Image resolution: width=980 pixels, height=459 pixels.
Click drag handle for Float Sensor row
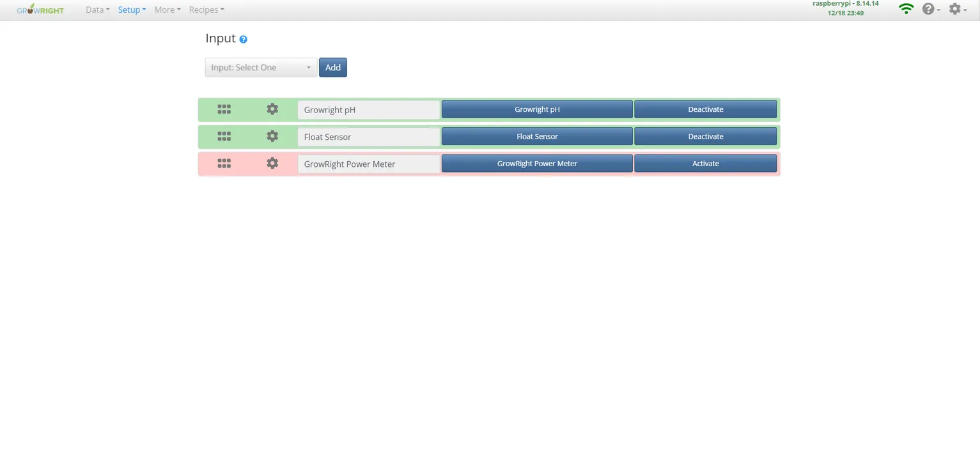pyautogui.click(x=224, y=136)
